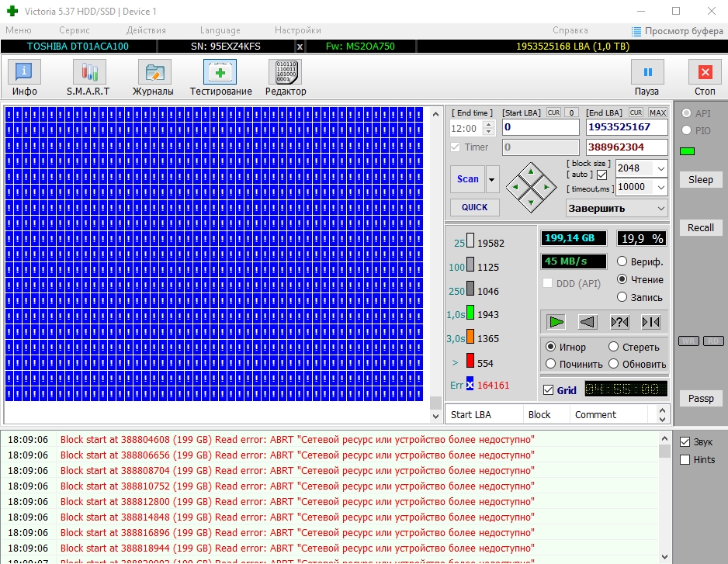
Task: Expand the block size 2048 dropdown
Action: click(x=661, y=168)
